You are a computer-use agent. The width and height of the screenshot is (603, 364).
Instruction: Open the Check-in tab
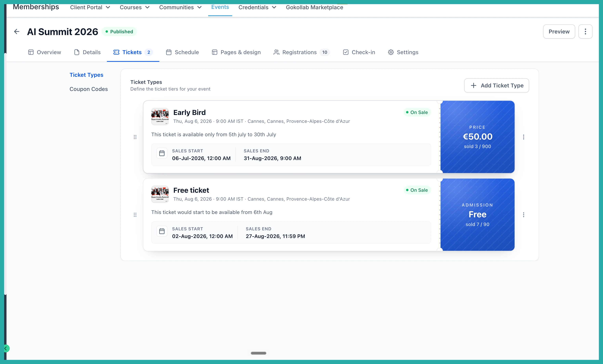pos(359,52)
